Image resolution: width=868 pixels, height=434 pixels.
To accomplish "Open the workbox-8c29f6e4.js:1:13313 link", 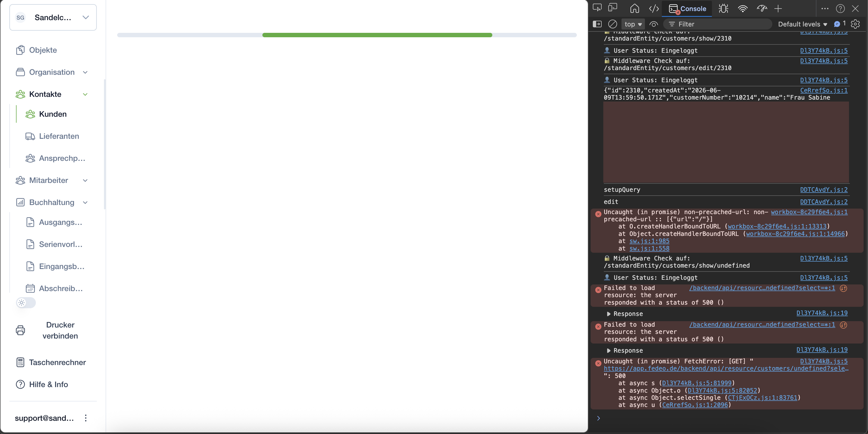I will 777,226.
